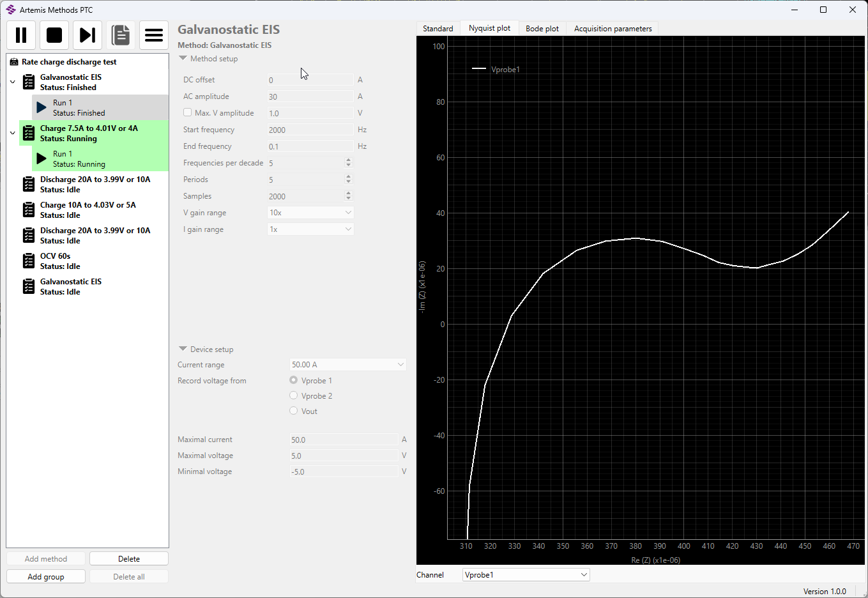Open the V gain range dropdown
The height and width of the screenshot is (598, 868).
click(310, 213)
